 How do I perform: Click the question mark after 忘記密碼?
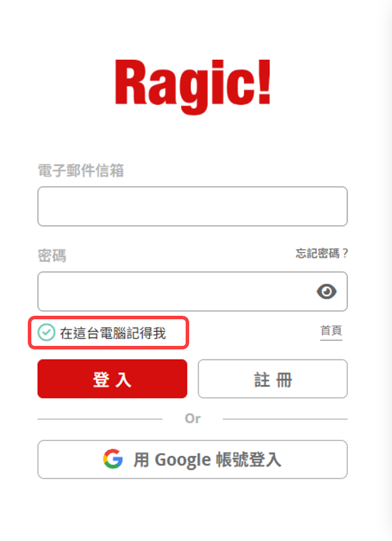tap(345, 253)
